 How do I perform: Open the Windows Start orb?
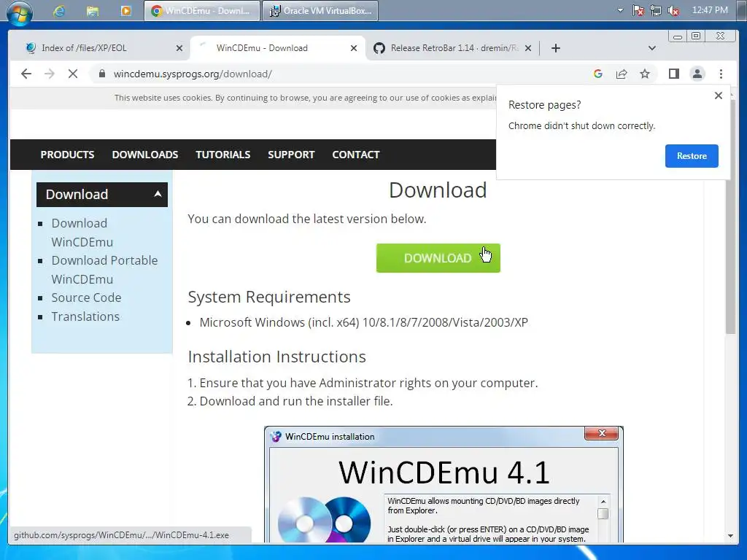(20, 12)
